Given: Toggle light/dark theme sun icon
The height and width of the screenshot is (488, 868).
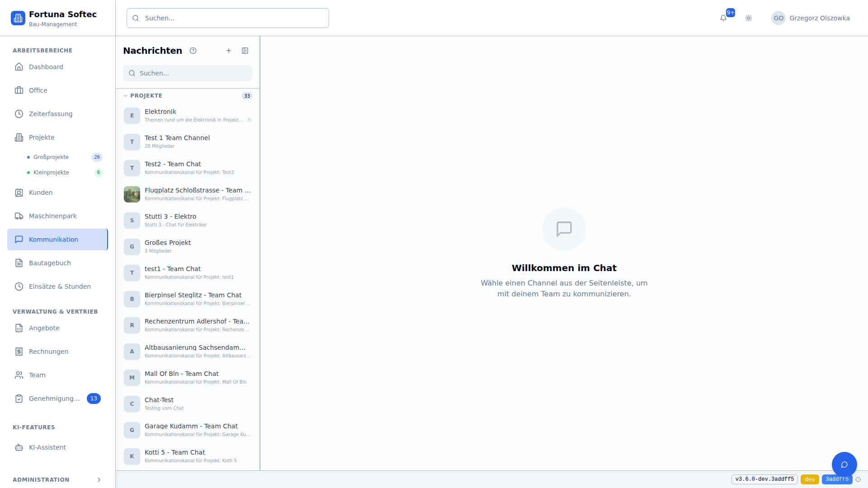Looking at the screenshot, I should (x=749, y=18).
